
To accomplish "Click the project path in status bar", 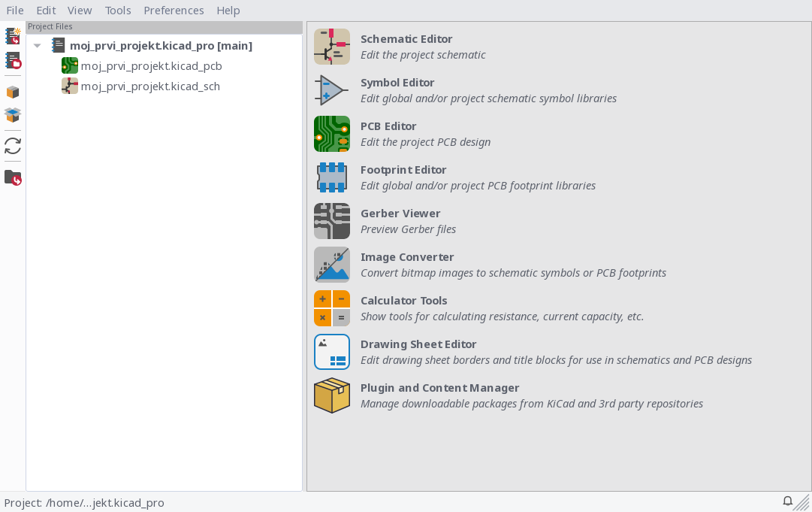I will click(84, 502).
